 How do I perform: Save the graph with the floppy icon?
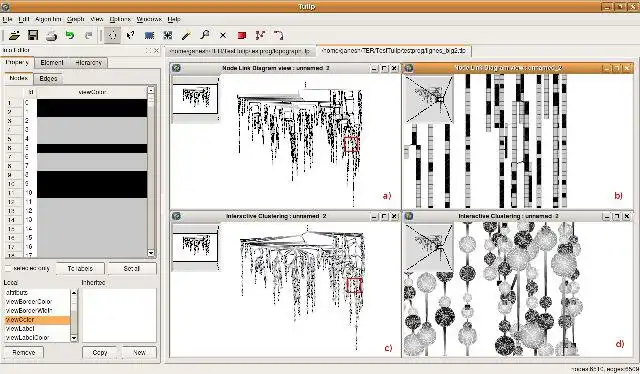pos(33,36)
